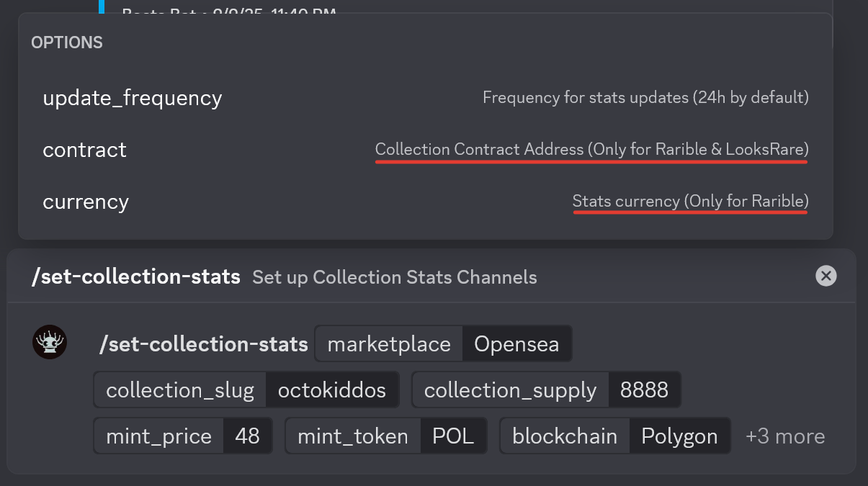The image size is (868, 486).
Task: Click the blockchain parameter label
Action: point(565,436)
